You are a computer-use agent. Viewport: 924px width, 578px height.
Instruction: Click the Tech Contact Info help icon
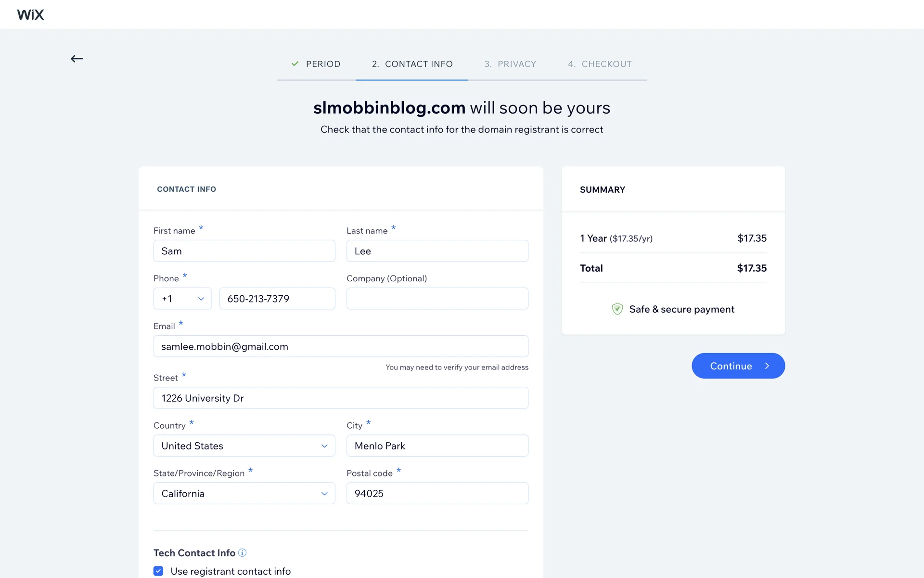click(x=243, y=552)
